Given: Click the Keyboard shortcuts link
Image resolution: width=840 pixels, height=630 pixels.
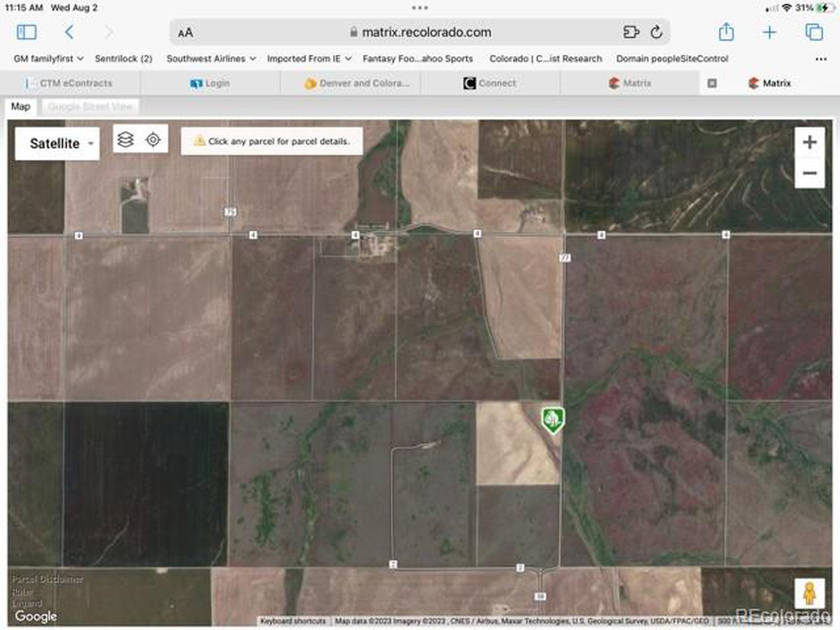Looking at the screenshot, I should [293, 621].
